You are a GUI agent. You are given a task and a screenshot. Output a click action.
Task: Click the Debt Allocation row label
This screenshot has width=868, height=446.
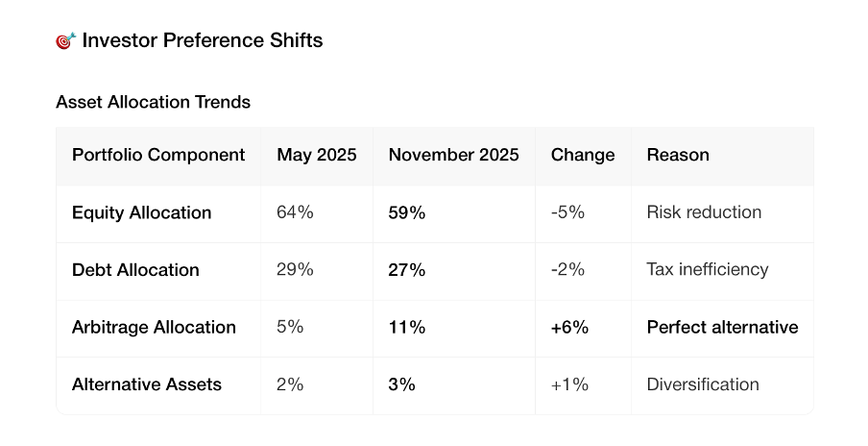tap(135, 270)
